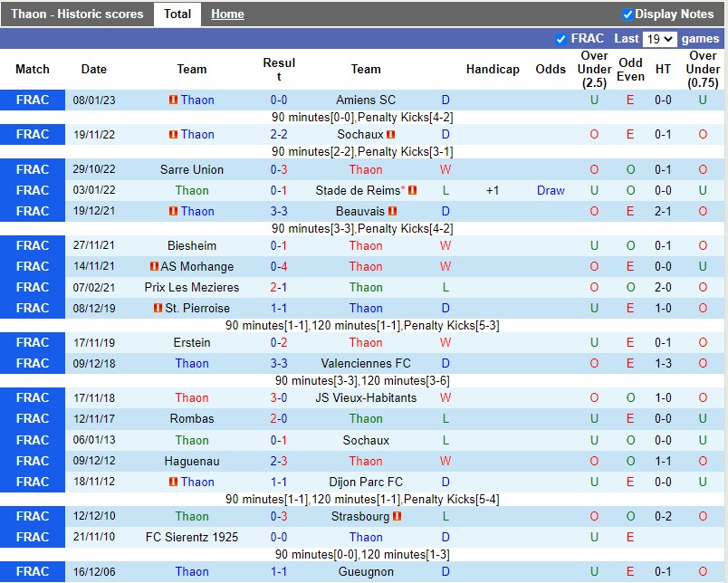The width and height of the screenshot is (728, 583).
Task: Click the card icon beside Thaon on 18/11/12
Action: pos(173,483)
